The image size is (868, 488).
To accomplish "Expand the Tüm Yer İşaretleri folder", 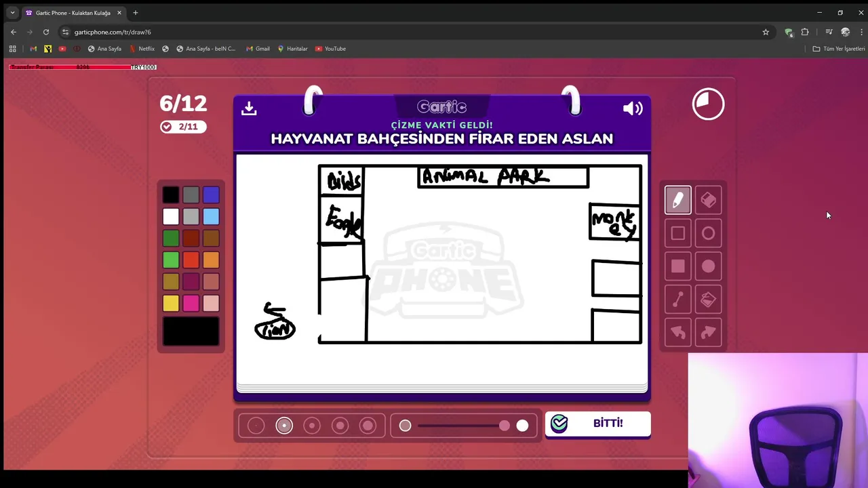I will coord(839,49).
